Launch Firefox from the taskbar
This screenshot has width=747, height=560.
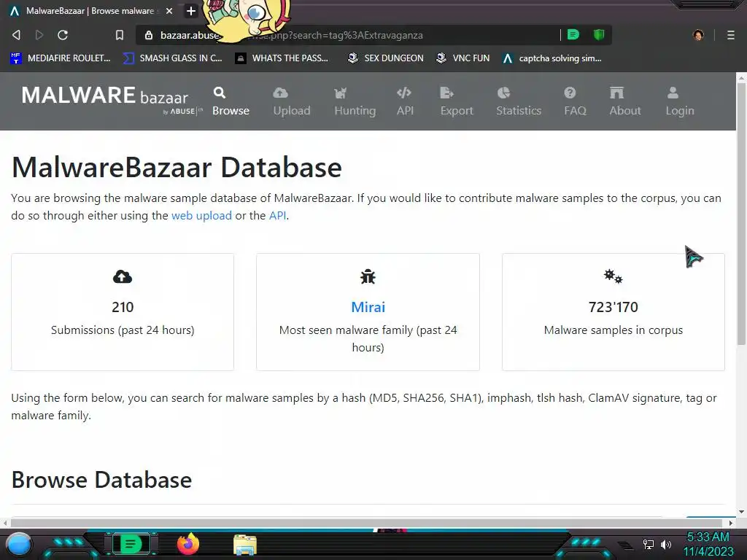pos(187,544)
